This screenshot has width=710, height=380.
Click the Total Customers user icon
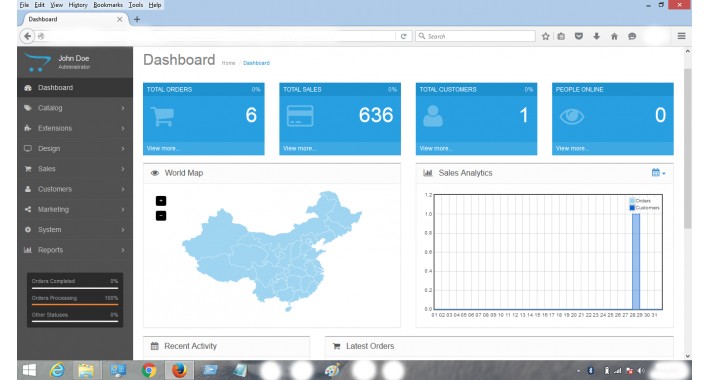pyautogui.click(x=433, y=116)
